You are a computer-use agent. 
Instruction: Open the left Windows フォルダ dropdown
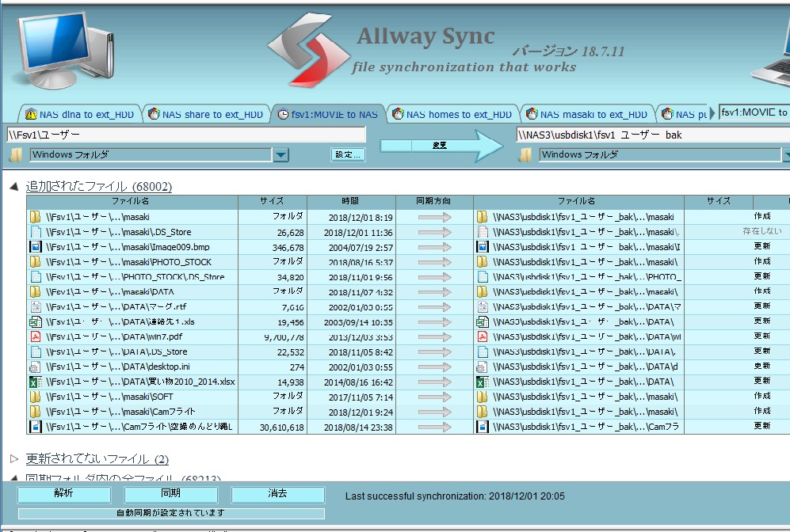(x=281, y=155)
